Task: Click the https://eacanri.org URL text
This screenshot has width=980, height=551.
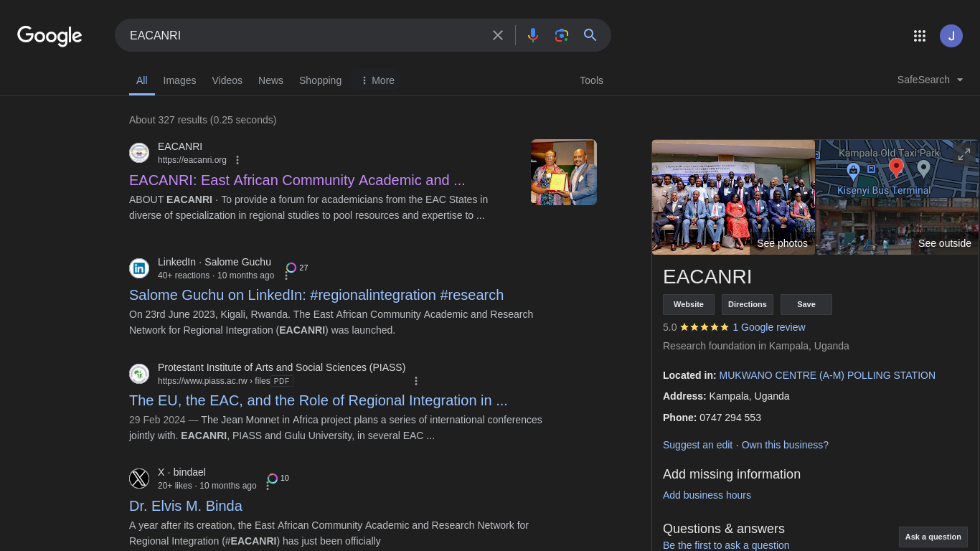Action: point(192,160)
